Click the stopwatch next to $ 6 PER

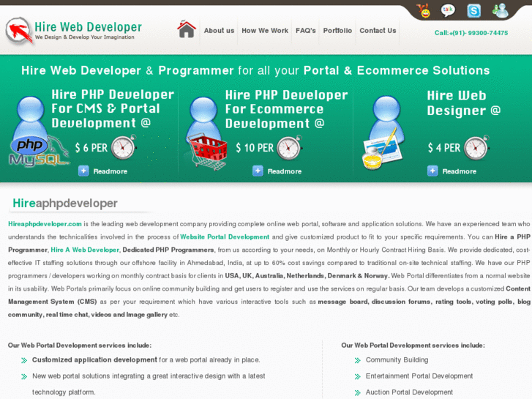(124, 148)
